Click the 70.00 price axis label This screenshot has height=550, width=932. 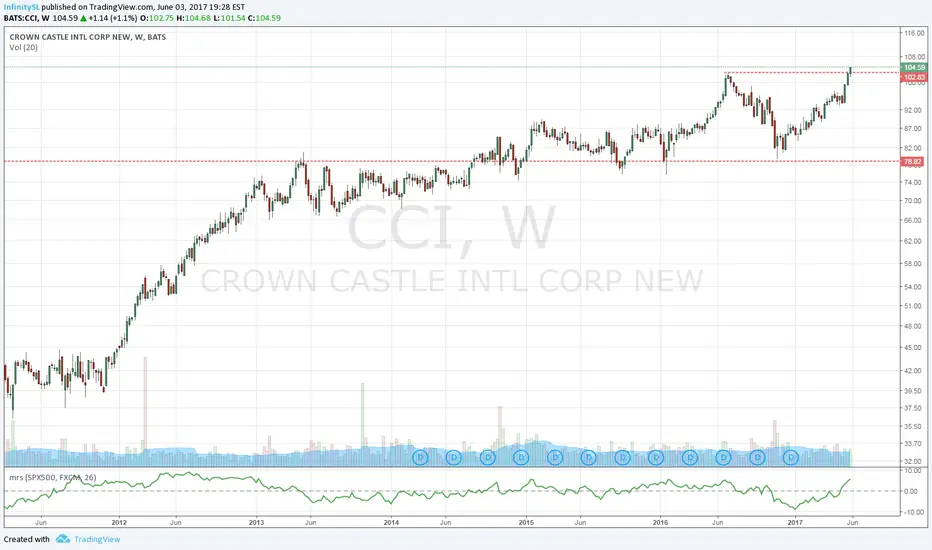pyautogui.click(x=913, y=201)
